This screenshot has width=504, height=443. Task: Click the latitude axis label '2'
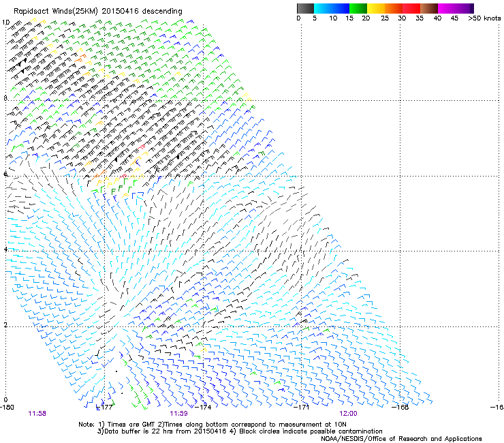click(5, 324)
